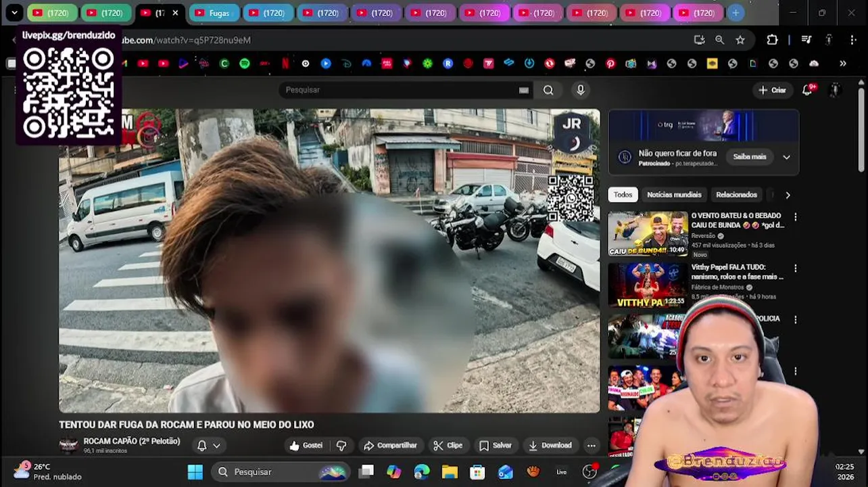Viewport: 868px width, 487px height.
Task: Open options for the O VENTO BATEU video
Action: [x=795, y=217]
